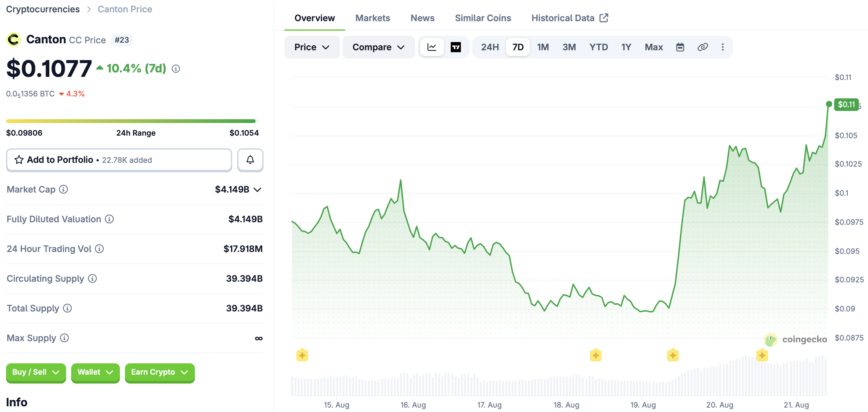Copy chart link with chain icon
The width and height of the screenshot is (868, 412).
pyautogui.click(x=702, y=47)
